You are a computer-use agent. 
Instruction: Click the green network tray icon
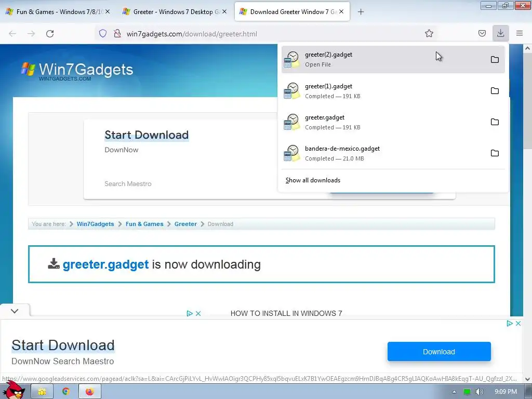467,392
